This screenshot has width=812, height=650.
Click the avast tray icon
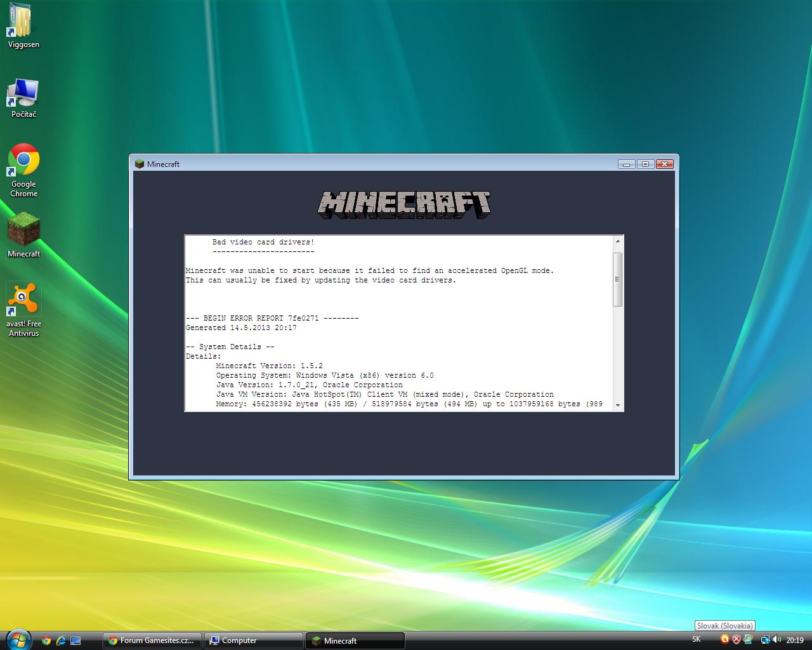pos(724,640)
